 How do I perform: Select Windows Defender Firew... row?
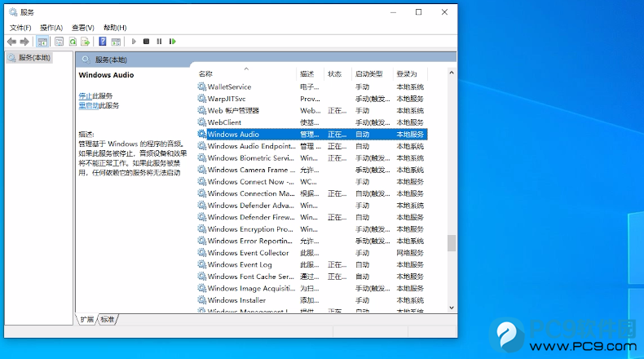click(312, 217)
